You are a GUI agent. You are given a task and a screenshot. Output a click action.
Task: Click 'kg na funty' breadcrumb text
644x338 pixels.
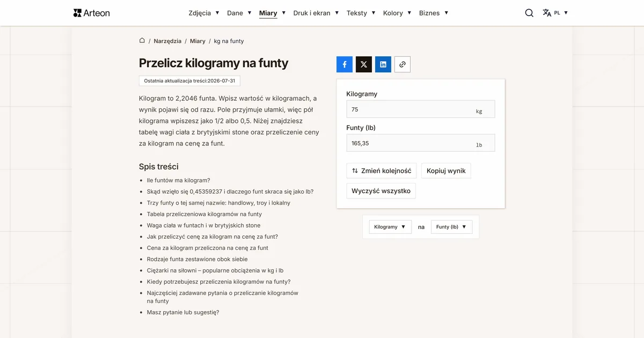(x=229, y=41)
